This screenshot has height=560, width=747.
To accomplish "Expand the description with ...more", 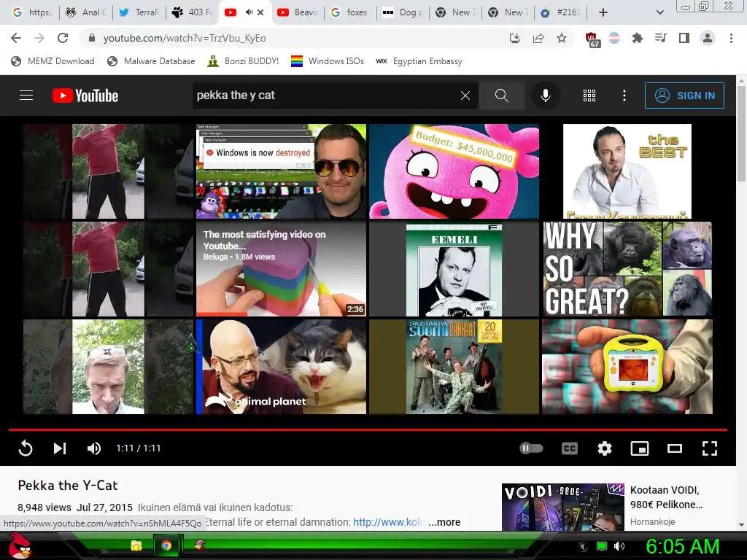I will pyautogui.click(x=444, y=522).
